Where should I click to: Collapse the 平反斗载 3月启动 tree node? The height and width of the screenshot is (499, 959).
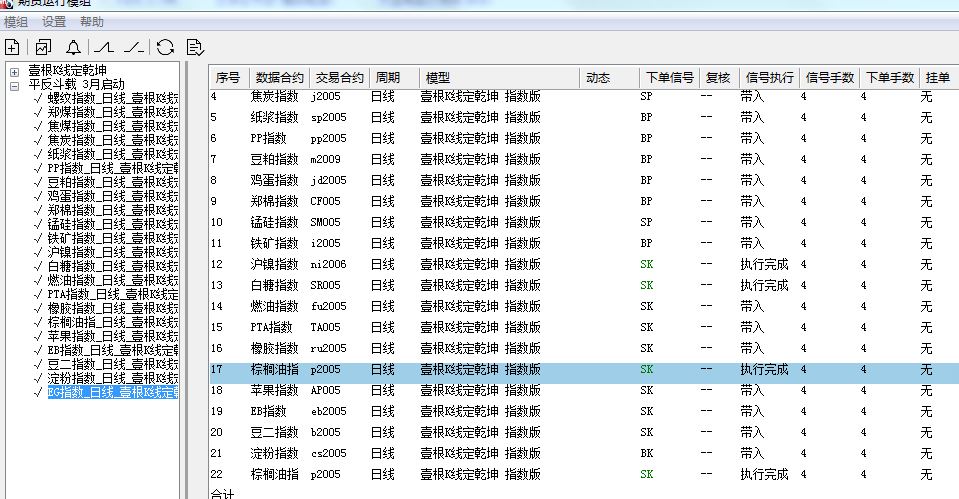[14, 86]
